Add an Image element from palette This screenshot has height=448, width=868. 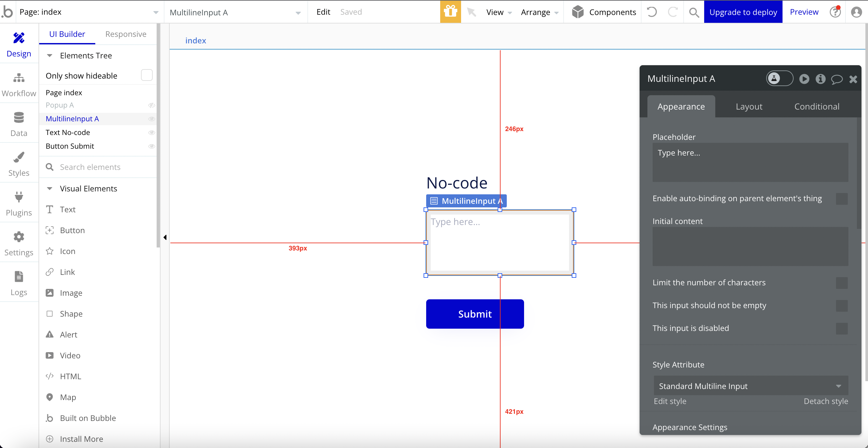tap(71, 293)
